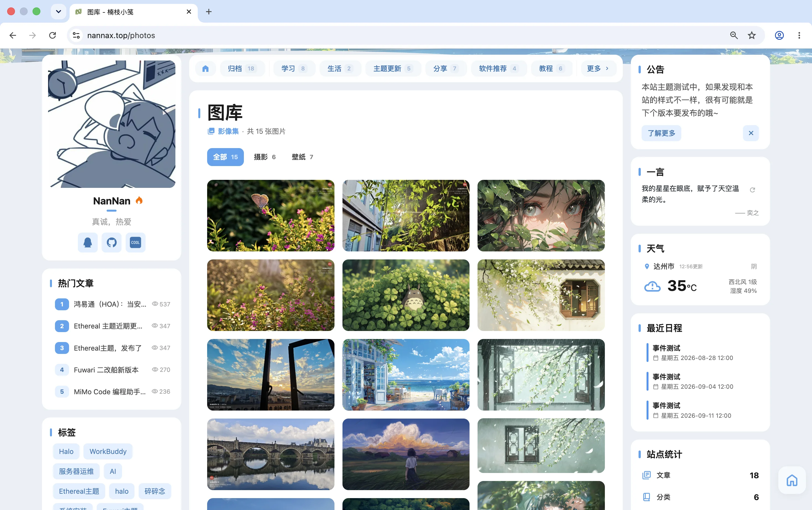Screen dimensions: 812x510
Task: Click the 影像集 link under 图库
Action: [228, 131]
